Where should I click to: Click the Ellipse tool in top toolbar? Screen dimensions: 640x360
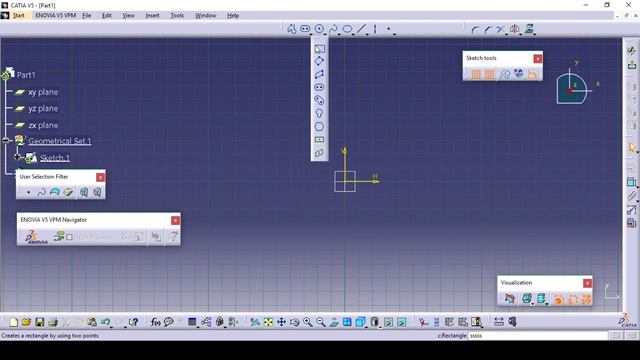347,29
